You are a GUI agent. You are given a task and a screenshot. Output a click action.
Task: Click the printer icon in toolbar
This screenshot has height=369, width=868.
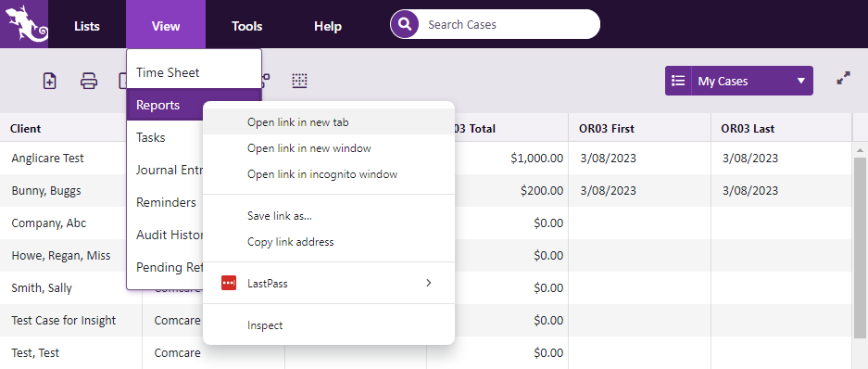pyautogui.click(x=89, y=81)
